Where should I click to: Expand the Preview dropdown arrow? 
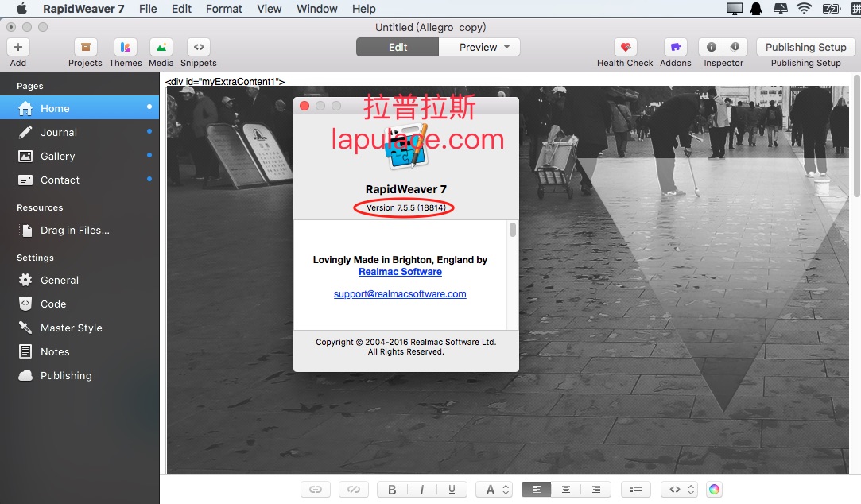pos(507,47)
